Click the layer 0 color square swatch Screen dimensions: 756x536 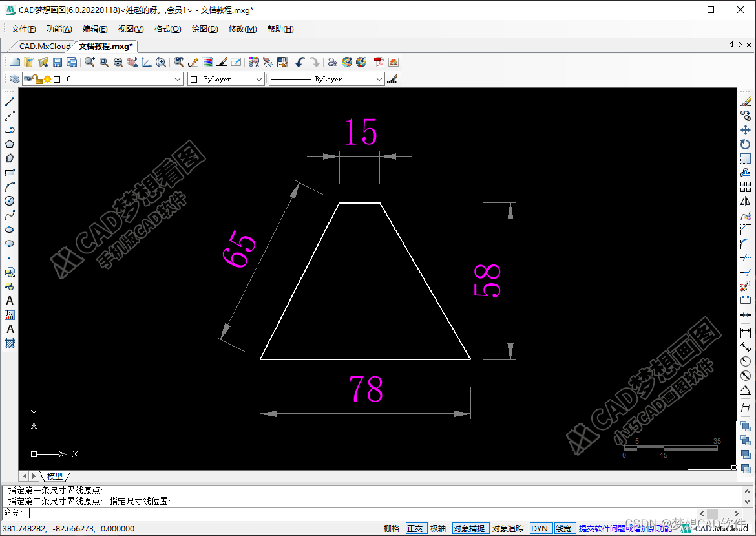coord(57,79)
